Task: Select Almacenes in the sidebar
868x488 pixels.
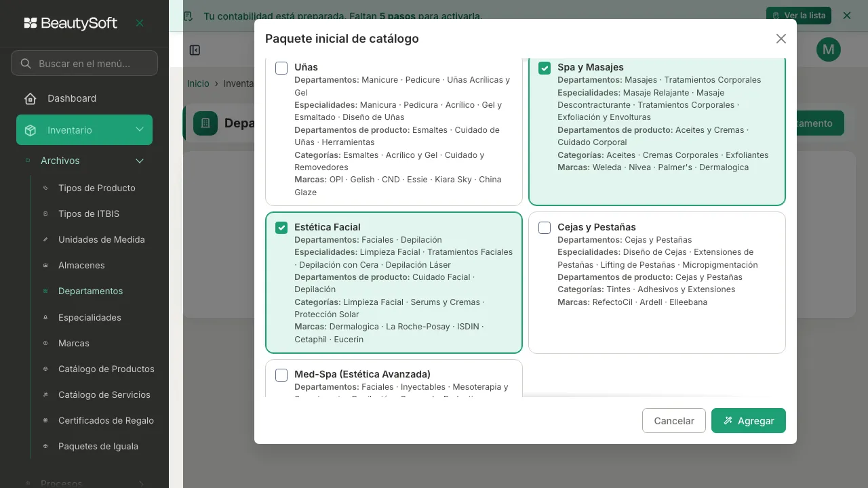Action: tap(81, 265)
